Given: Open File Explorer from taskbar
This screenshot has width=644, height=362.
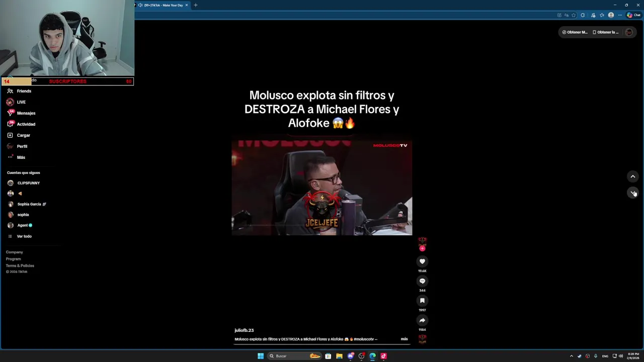Looking at the screenshot, I should point(339,356).
